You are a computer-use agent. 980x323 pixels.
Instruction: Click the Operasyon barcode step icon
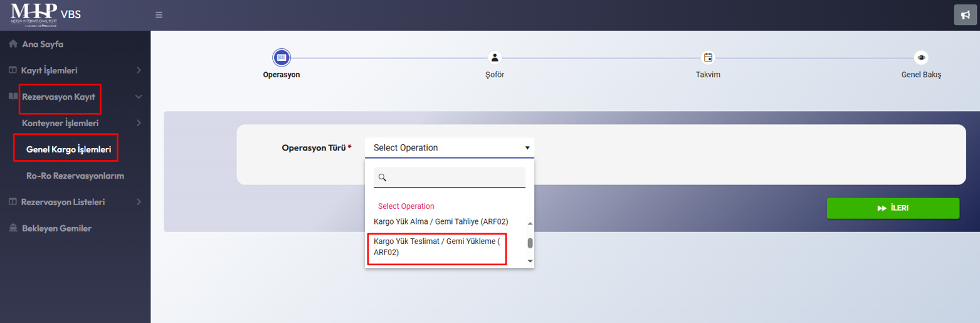281,58
